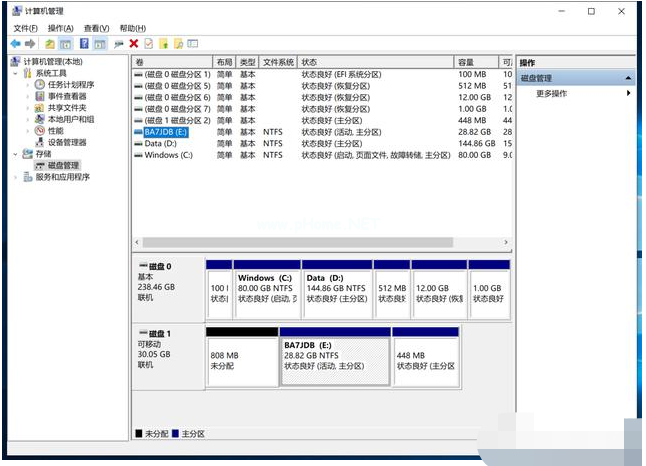The width and height of the screenshot is (646, 466).
Task: Open the 操作(A) menu
Action: [60, 28]
